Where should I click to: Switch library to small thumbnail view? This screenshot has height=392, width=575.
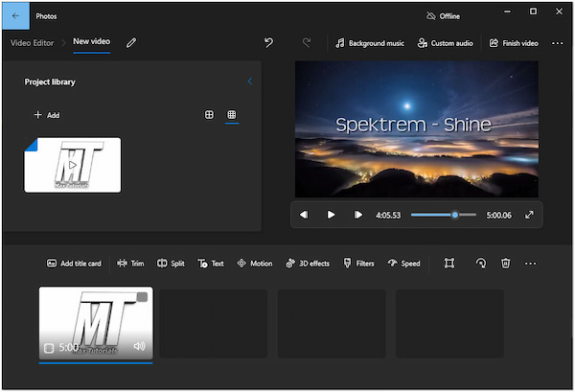pyautogui.click(x=232, y=115)
